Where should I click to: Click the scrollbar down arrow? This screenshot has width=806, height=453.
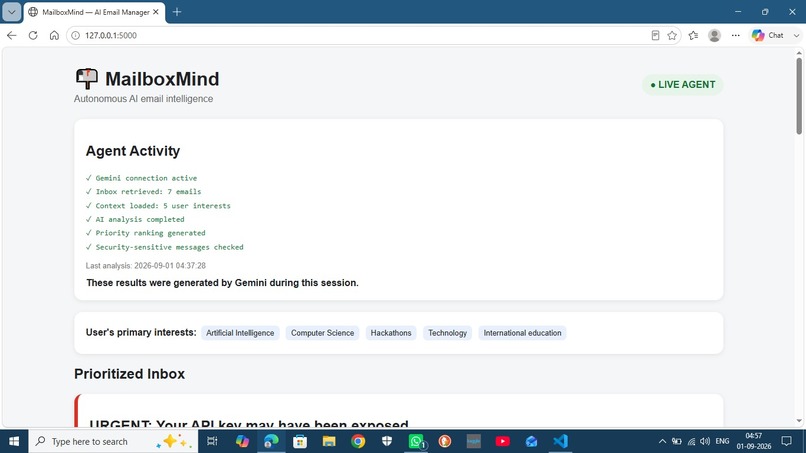[x=799, y=421]
